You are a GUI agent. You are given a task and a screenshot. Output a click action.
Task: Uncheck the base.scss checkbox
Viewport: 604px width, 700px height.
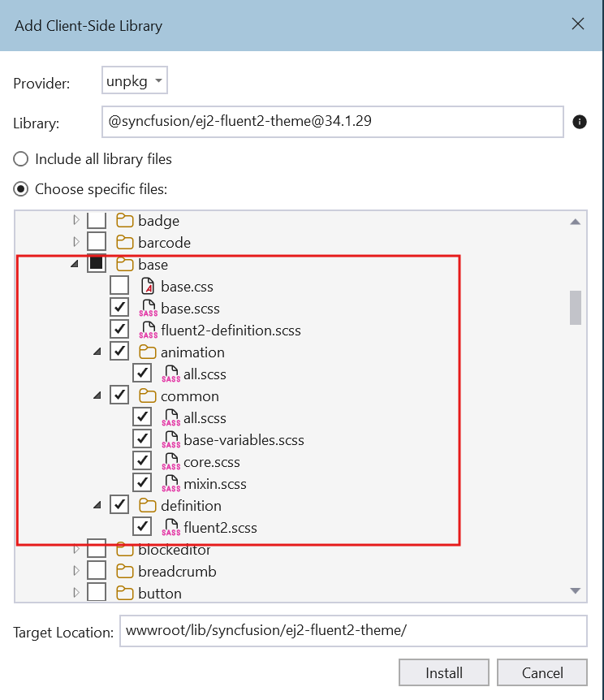119,307
